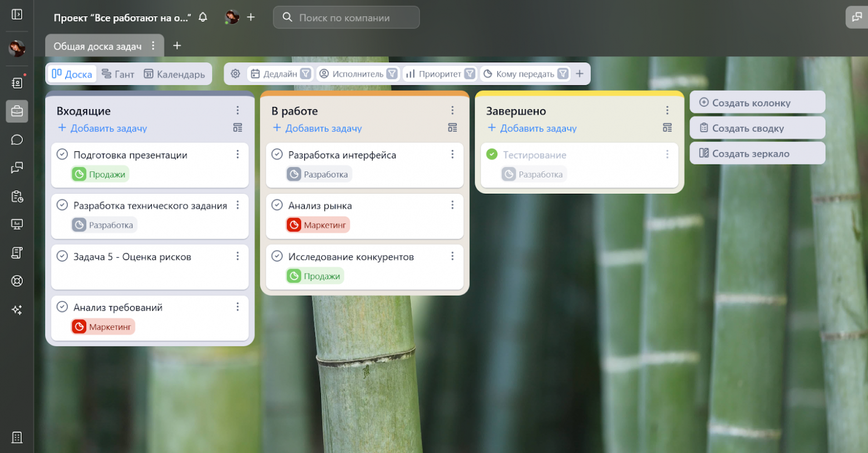The image size is (868, 453).
Task: Mark Подготовка презентации task as complete
Action: [62, 154]
